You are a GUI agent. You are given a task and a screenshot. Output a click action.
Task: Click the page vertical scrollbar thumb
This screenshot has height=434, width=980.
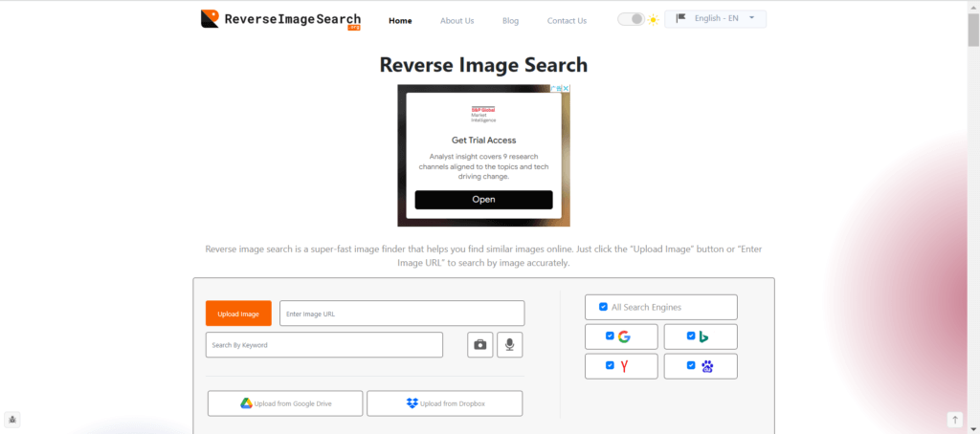coord(973,30)
